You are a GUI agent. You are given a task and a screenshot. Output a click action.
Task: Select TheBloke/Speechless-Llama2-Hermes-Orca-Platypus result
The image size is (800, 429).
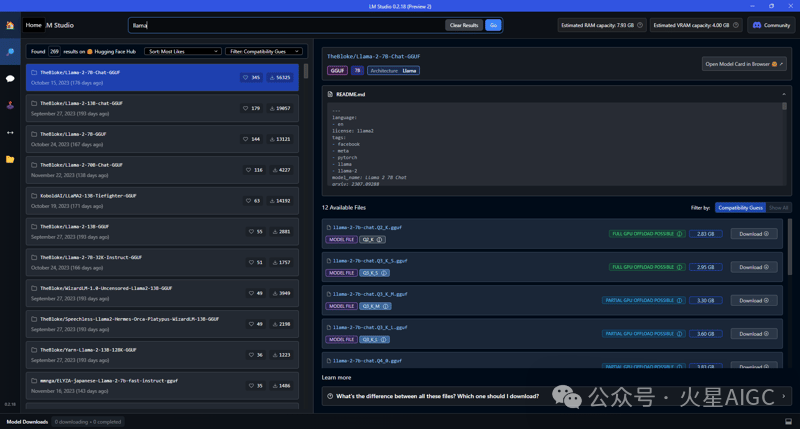[x=162, y=324]
